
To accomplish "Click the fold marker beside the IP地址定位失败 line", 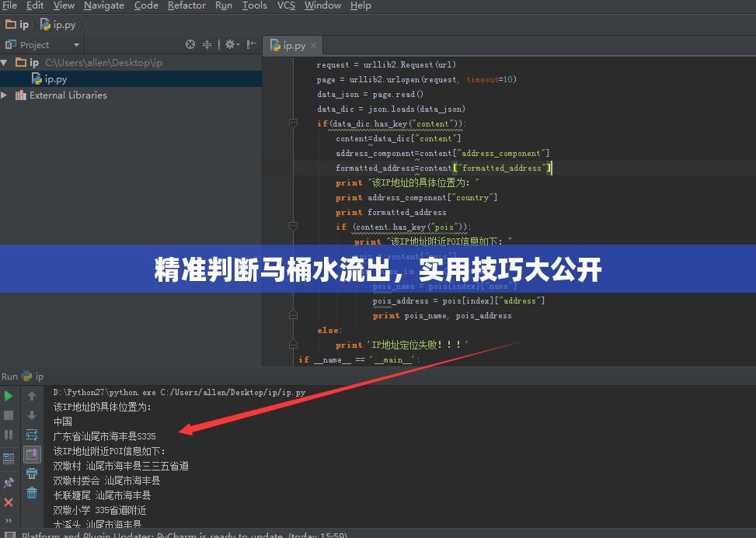I will [293, 345].
